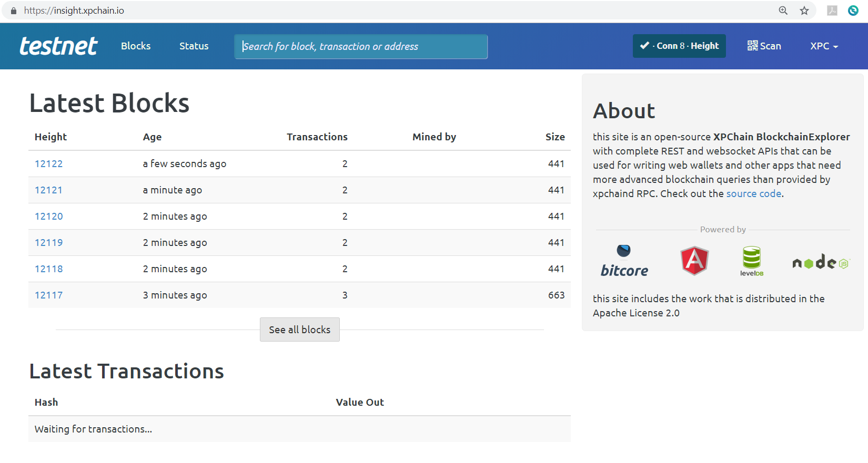Screen dimensions: 868x463
Task: Click the testnet site logo
Action: (x=58, y=46)
